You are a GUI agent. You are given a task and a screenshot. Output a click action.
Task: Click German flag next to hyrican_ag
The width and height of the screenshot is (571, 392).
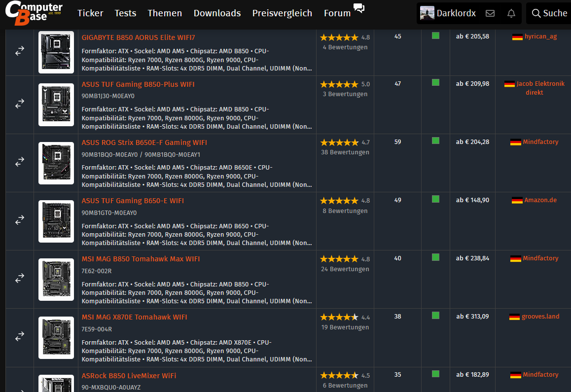click(517, 37)
